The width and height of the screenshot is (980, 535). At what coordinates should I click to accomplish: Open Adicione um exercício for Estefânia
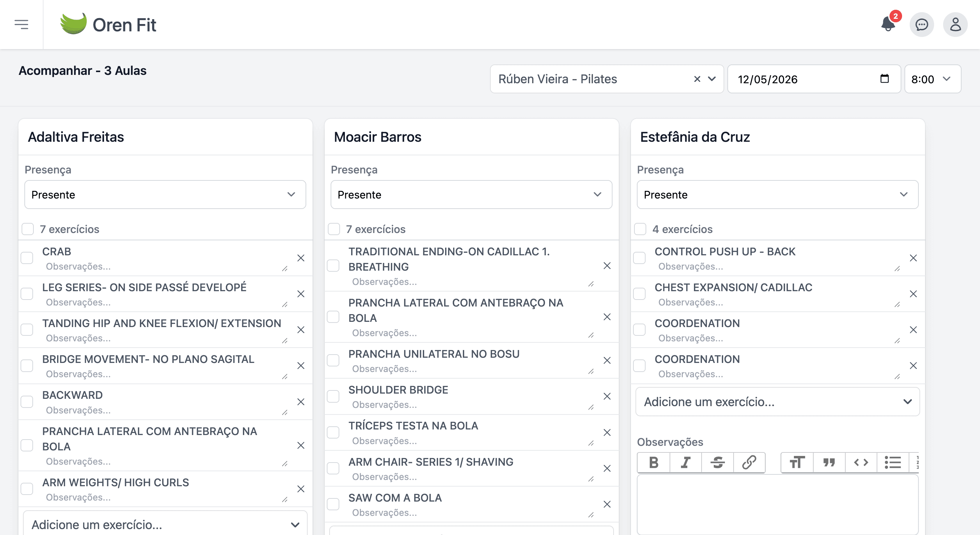tap(777, 402)
